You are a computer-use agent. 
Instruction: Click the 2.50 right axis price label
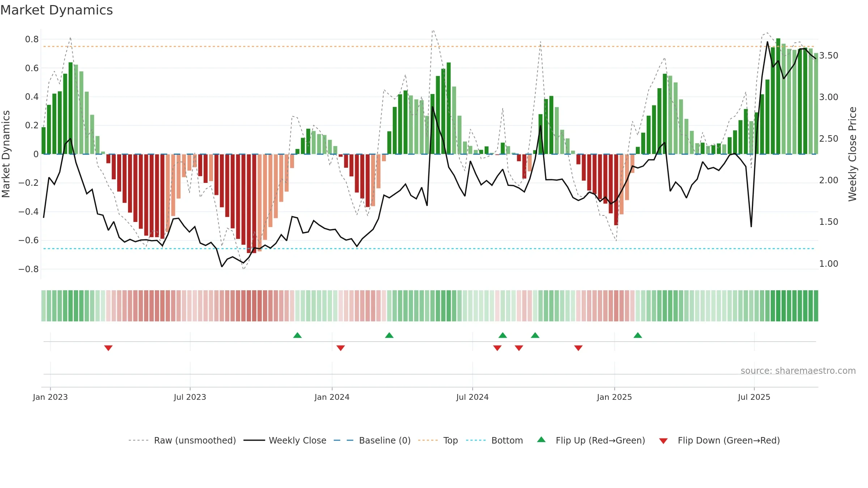pos(829,138)
